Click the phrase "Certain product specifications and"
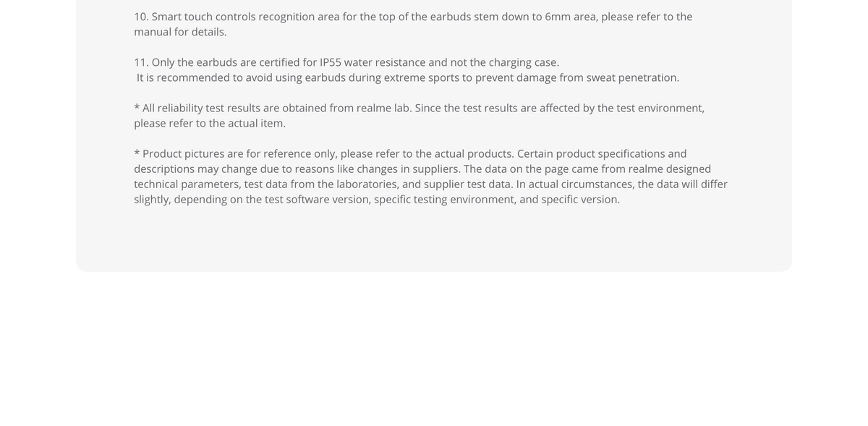This screenshot has width=868, height=426. [602, 153]
